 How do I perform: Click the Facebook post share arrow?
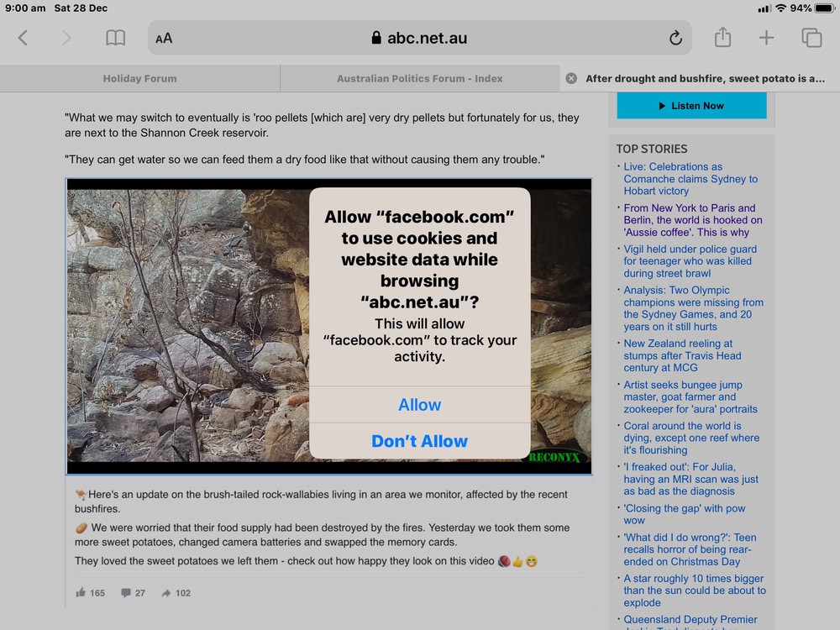(x=166, y=592)
